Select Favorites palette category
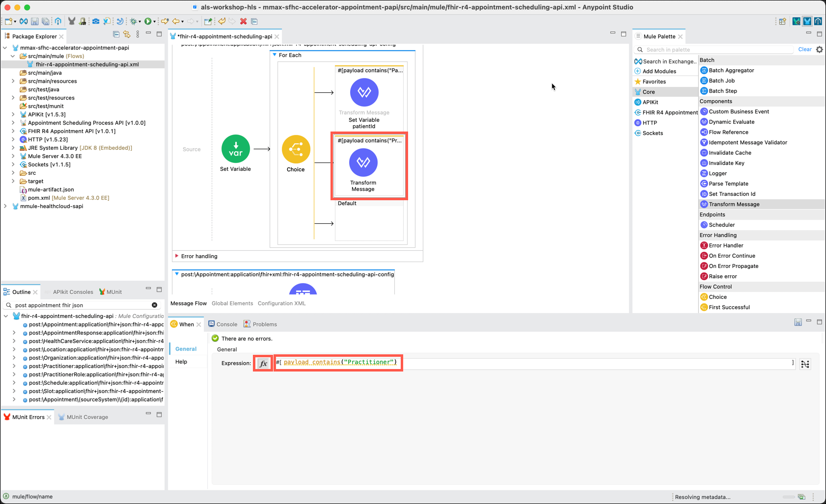 650,81
